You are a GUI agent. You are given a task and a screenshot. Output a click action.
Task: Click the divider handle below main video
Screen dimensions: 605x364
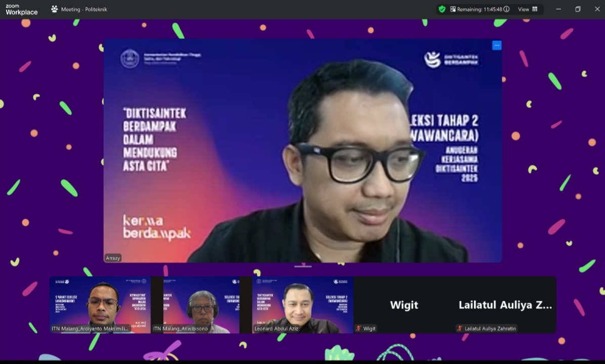(303, 265)
